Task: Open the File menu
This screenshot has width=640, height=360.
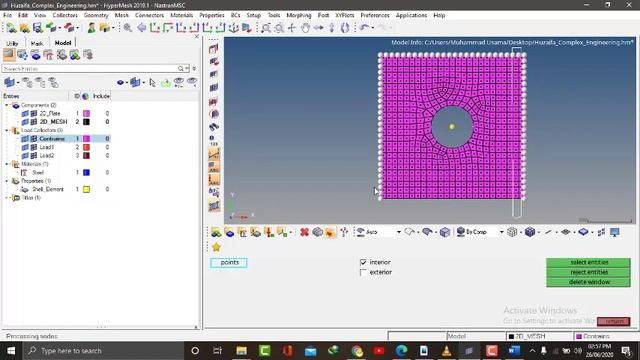Action: [7, 15]
